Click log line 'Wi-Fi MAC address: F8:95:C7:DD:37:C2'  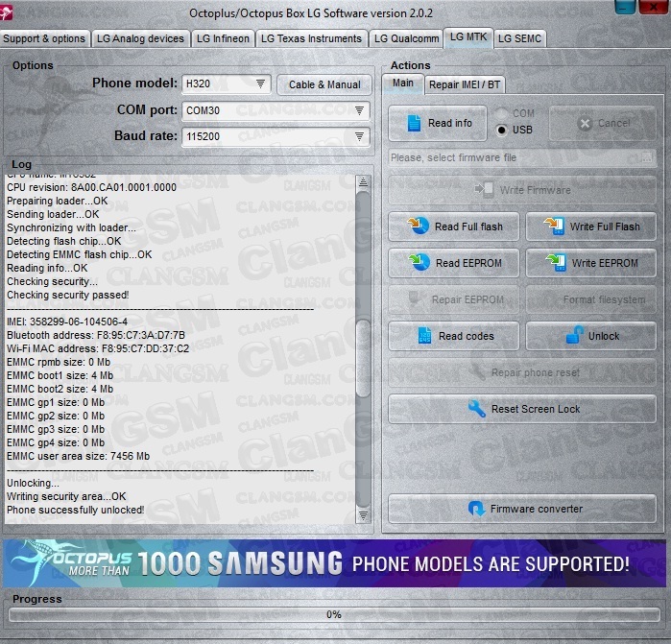click(x=98, y=348)
